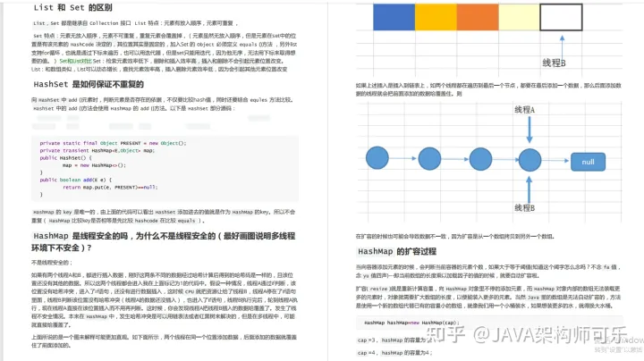This screenshot has width=644, height=361.
Task: Click the heading "List 和 Set 的区别"
Action: pyautogui.click(x=72, y=7)
